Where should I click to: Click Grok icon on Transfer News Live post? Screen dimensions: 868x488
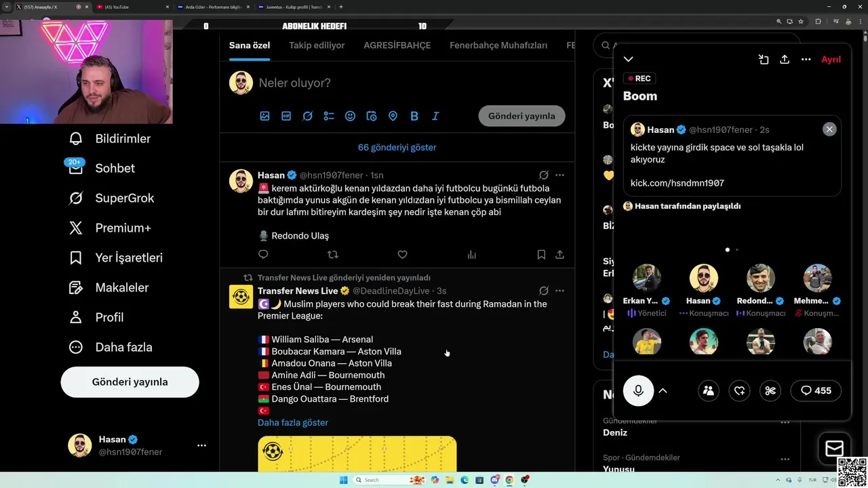(543, 291)
